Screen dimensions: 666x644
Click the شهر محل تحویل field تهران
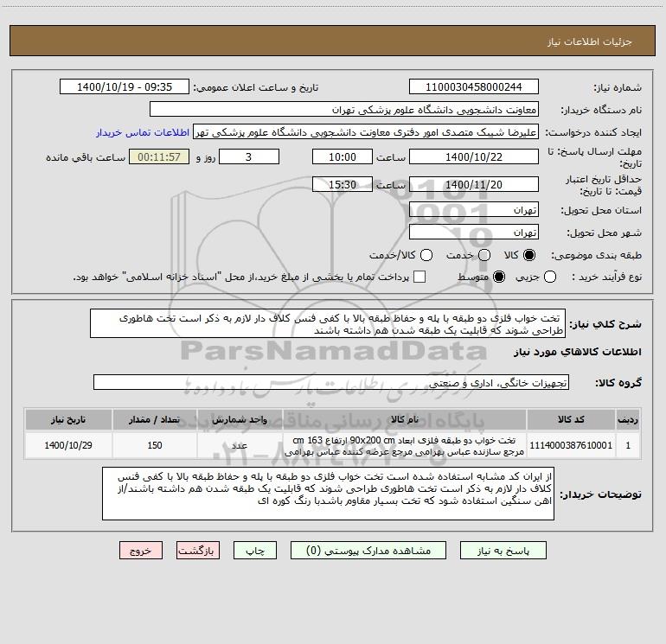474,232
